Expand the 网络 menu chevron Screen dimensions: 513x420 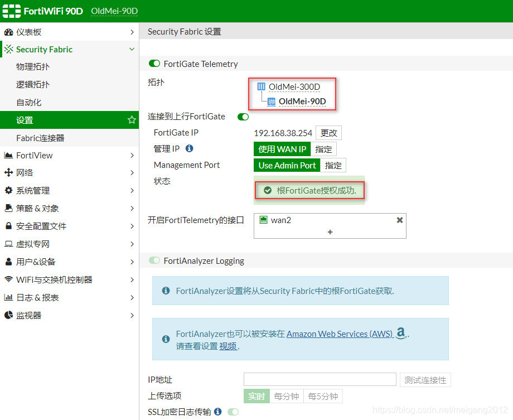(x=132, y=172)
